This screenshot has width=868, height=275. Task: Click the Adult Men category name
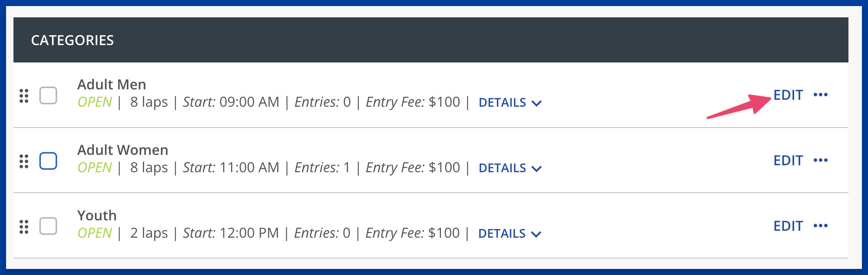tap(112, 84)
